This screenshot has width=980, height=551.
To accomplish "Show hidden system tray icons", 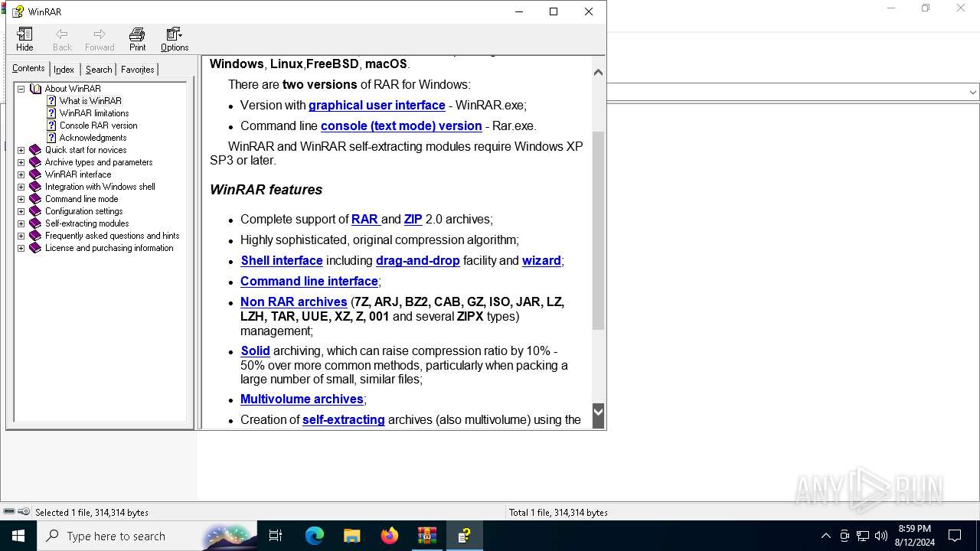I will (x=825, y=536).
